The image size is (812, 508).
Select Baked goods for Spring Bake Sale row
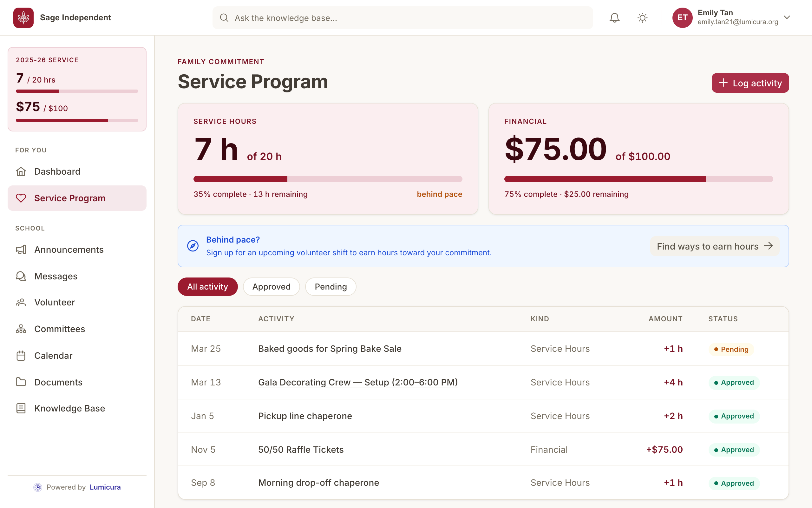[x=483, y=349]
